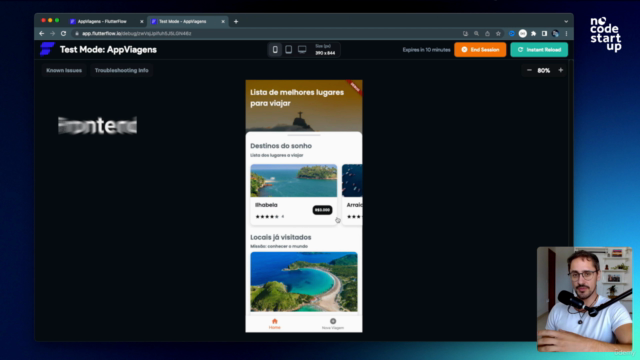
Task: Select the phone device preview icon
Action: pos(275,50)
